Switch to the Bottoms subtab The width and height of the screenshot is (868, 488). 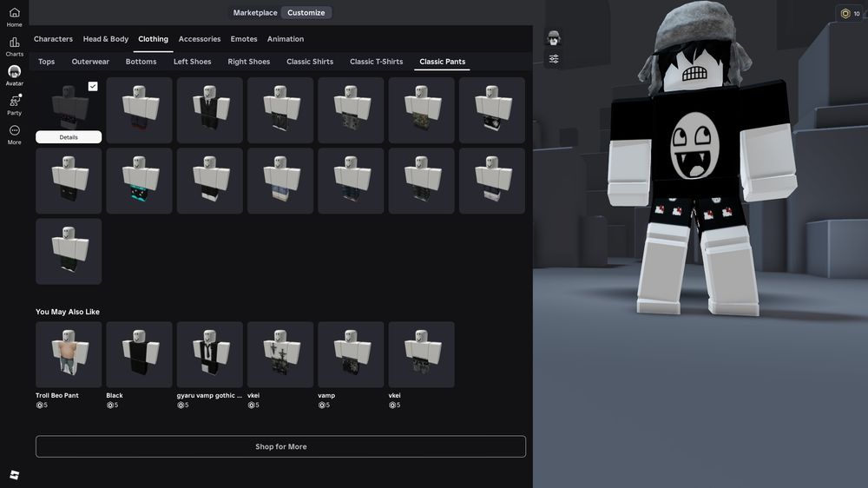coord(141,62)
